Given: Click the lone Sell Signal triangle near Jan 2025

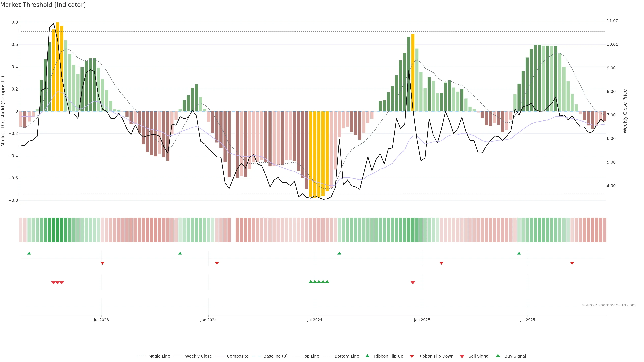Looking at the screenshot, I should click(413, 283).
